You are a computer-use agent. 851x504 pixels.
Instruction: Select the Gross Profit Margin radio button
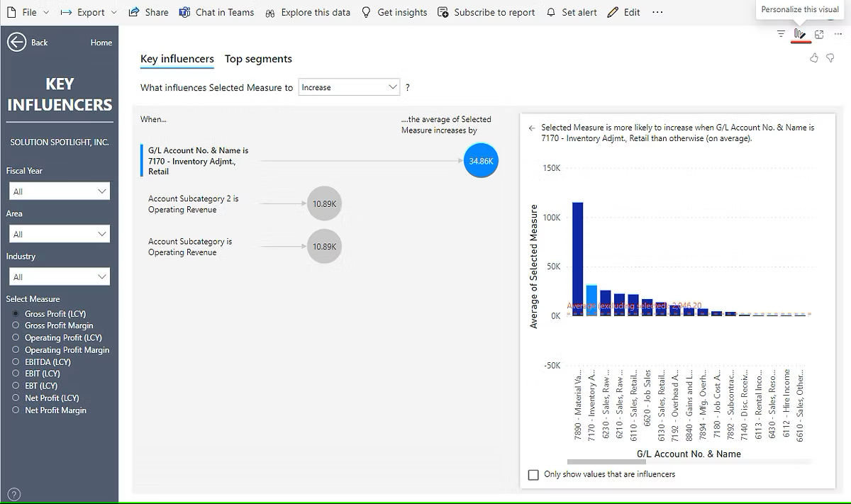tap(16, 325)
